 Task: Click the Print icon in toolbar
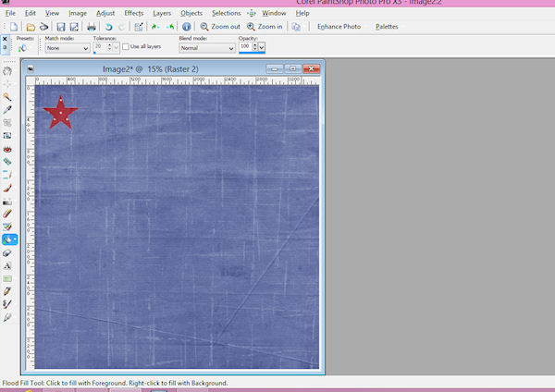[x=92, y=27]
